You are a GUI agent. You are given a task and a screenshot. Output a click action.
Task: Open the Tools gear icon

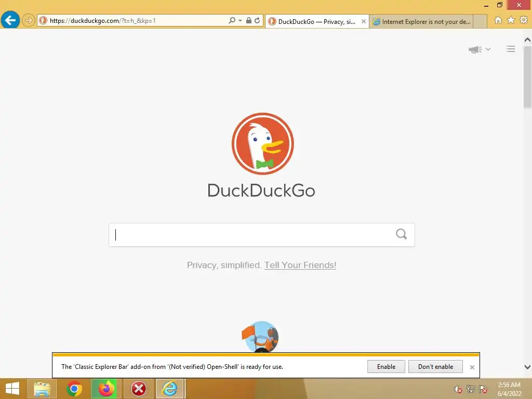tap(524, 20)
